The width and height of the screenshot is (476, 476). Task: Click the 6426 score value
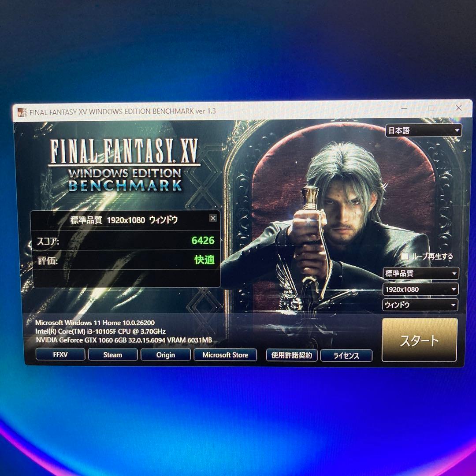[203, 241]
